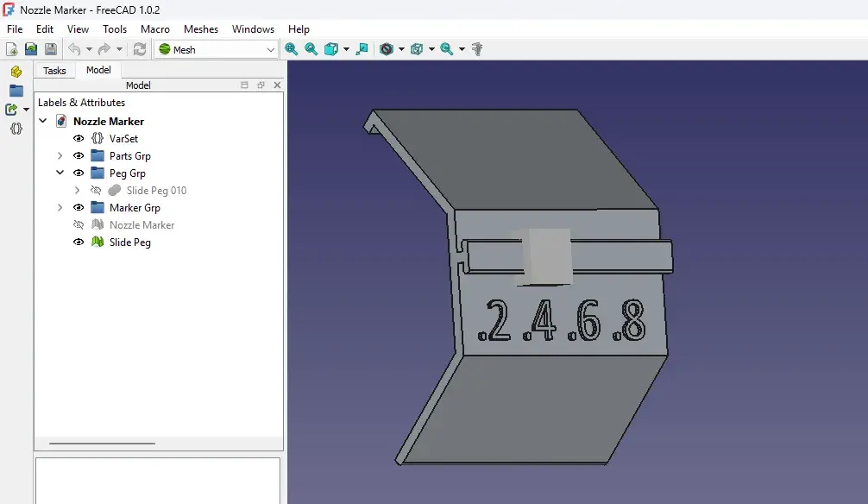Expand the Parts Grp folder
Image resolution: width=868 pixels, height=504 pixels.
(60, 155)
